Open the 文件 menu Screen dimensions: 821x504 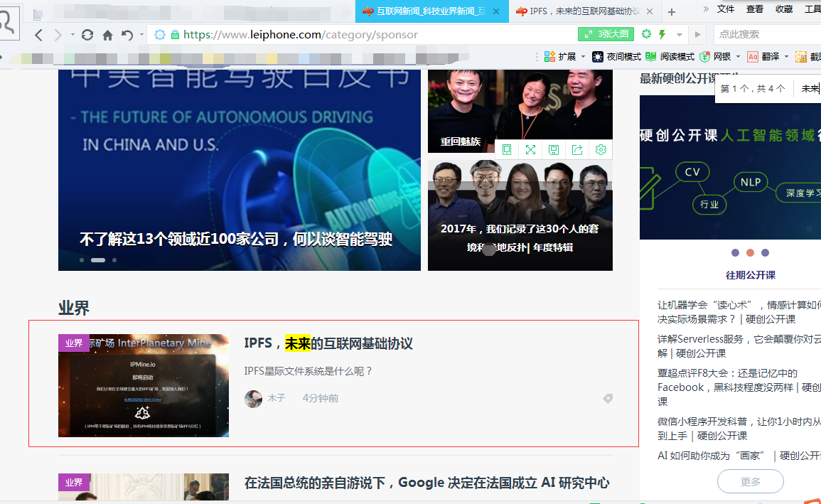coord(725,9)
